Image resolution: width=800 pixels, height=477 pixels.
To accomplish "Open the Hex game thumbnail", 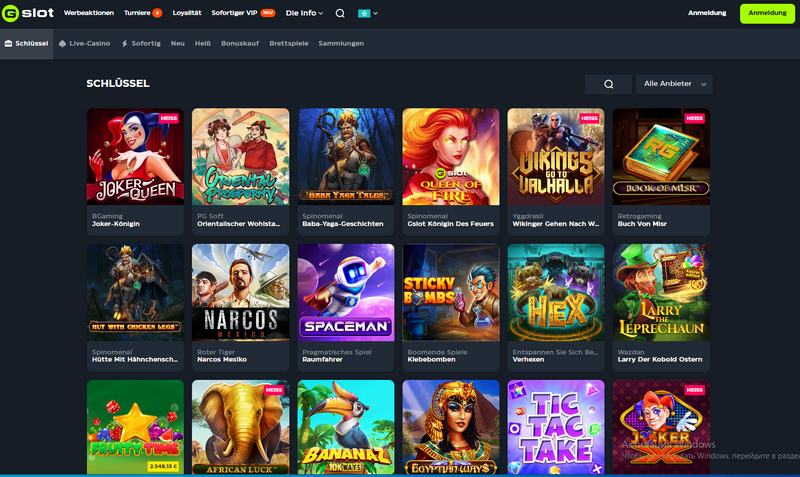I will (556, 292).
